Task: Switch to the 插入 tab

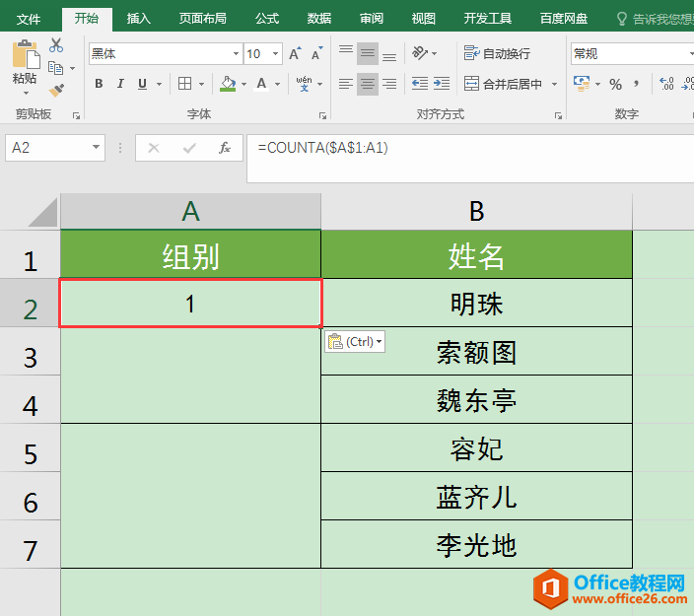Action: coord(139,19)
